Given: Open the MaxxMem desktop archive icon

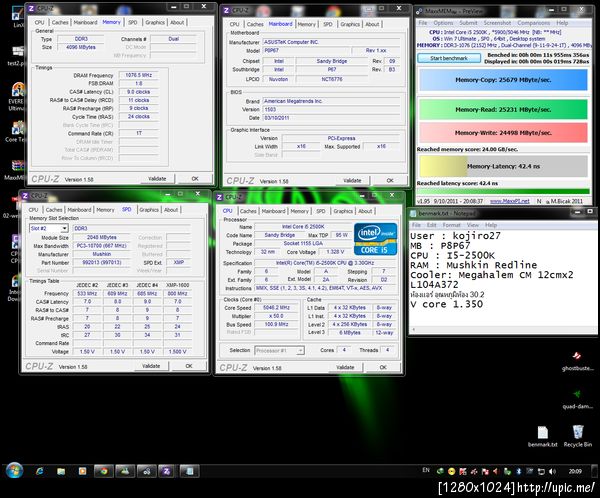Looking at the screenshot, I should (x=17, y=170).
